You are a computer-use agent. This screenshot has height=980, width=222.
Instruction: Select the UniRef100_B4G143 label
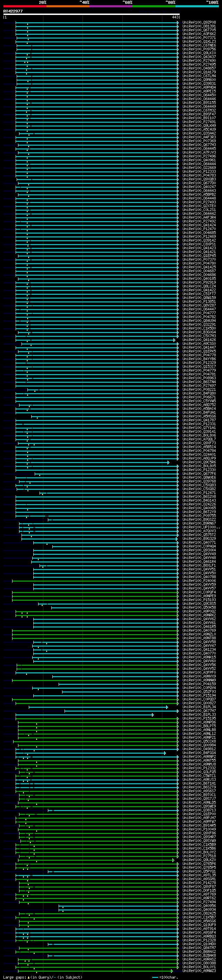[199, 500]
